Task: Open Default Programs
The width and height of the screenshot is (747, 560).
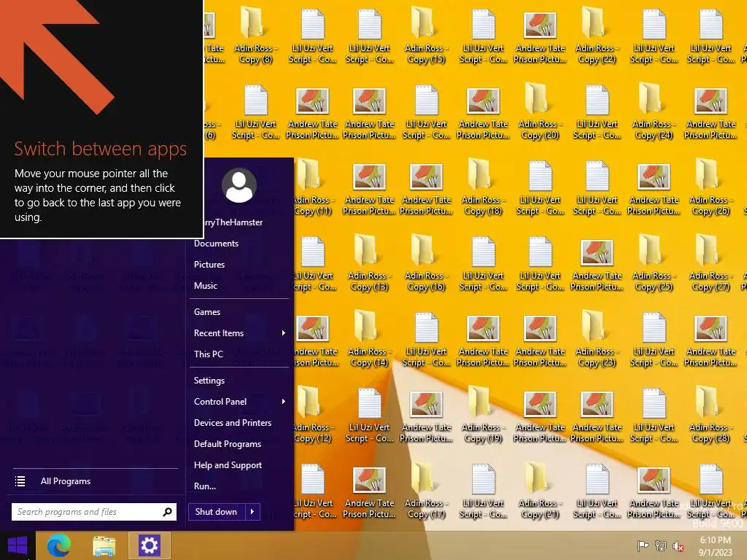Action: point(228,444)
